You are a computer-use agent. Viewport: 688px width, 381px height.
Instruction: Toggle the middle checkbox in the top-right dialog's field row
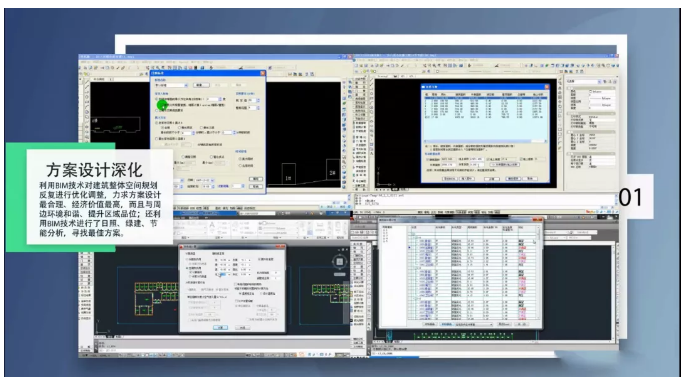tap(488, 159)
